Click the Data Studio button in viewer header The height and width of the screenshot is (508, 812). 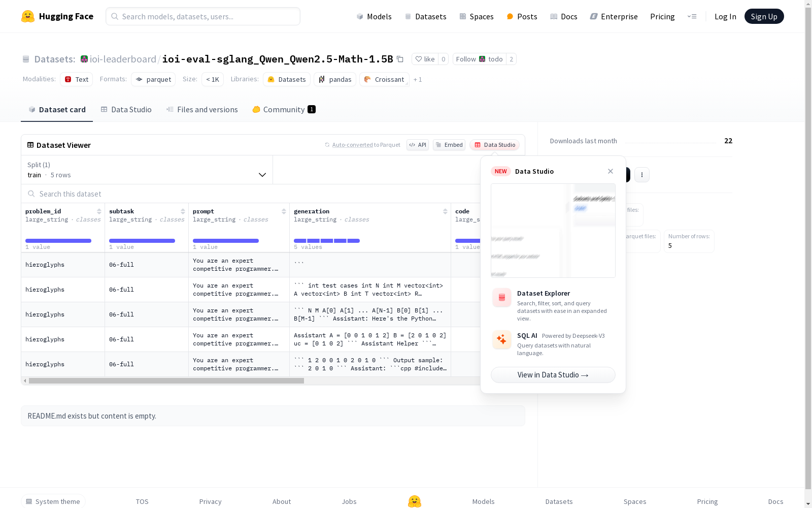[x=495, y=145]
